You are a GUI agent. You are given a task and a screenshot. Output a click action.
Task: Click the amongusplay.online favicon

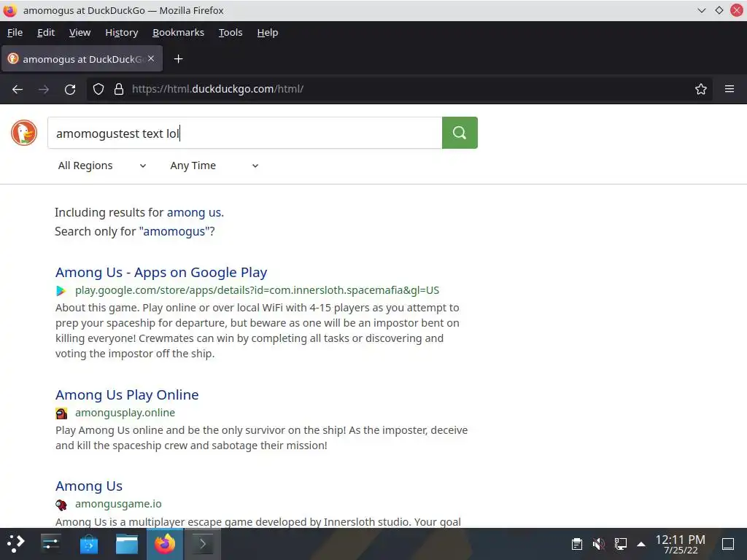tap(61, 413)
